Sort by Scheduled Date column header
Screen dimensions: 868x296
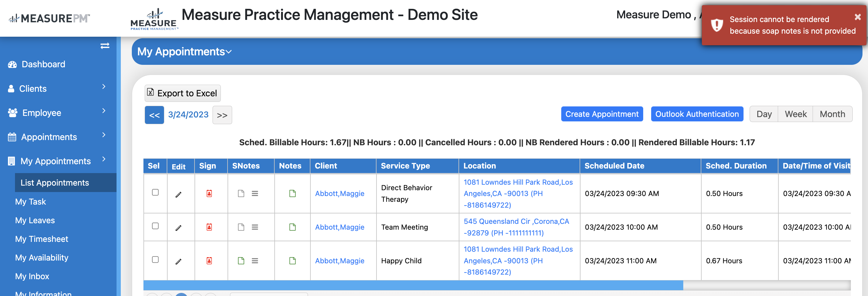click(614, 166)
